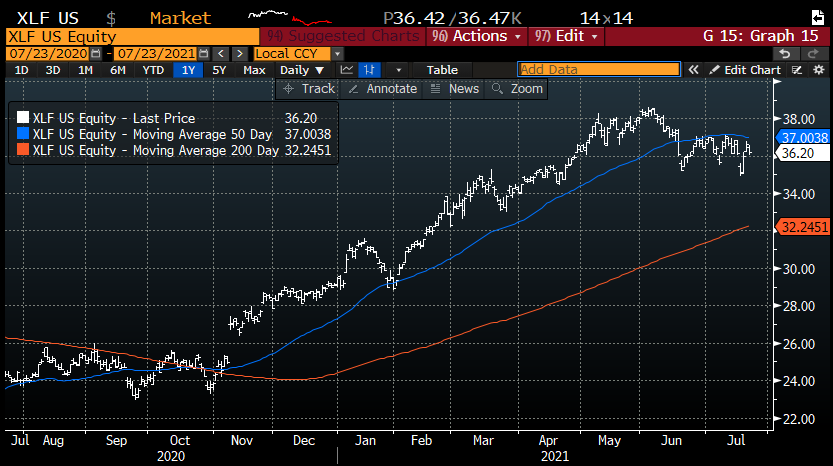Select the 3D range tab
This screenshot has height=466, width=833.
pyautogui.click(x=53, y=70)
